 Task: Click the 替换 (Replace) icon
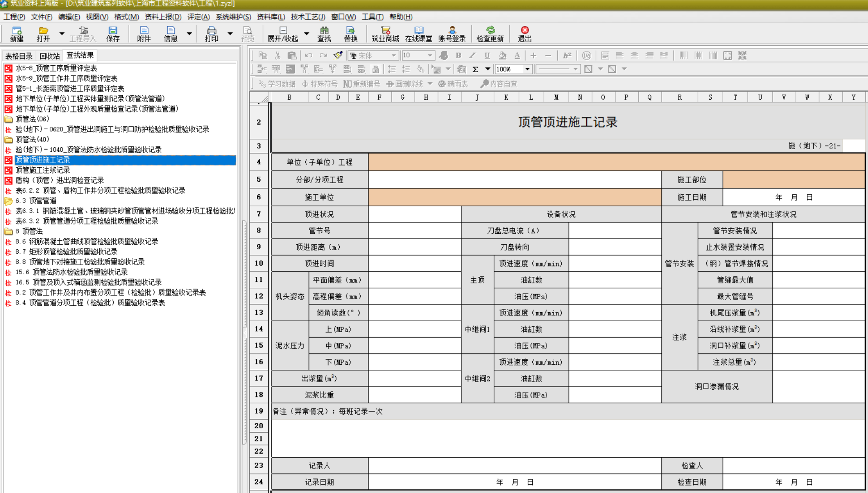350,34
